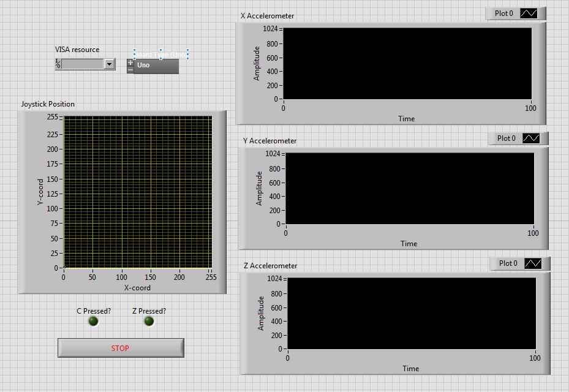Click the X Accelerometer chart plot area
Viewport: 569px width, 392px height.
point(407,63)
